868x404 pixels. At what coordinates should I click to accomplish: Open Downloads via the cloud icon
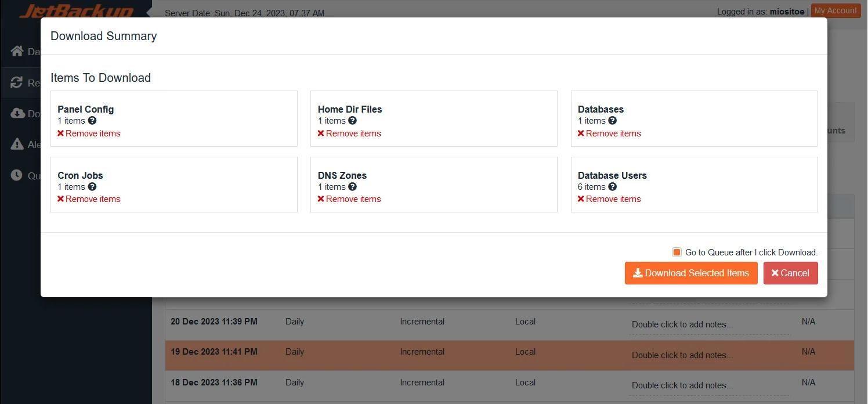click(17, 113)
